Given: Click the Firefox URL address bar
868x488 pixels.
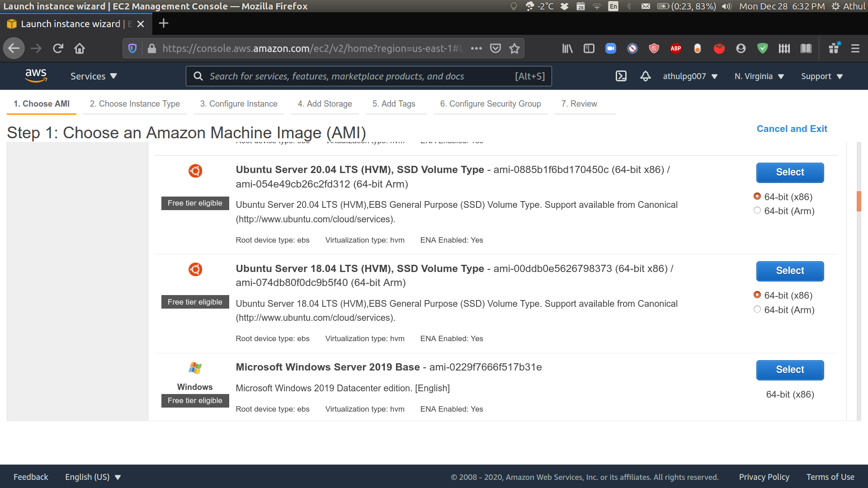Looking at the screenshot, I should tap(312, 48).
